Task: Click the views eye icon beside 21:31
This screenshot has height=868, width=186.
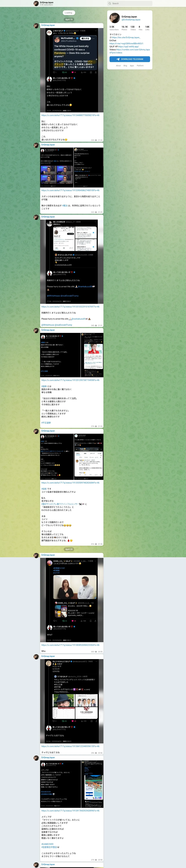Action: coord(96,325)
